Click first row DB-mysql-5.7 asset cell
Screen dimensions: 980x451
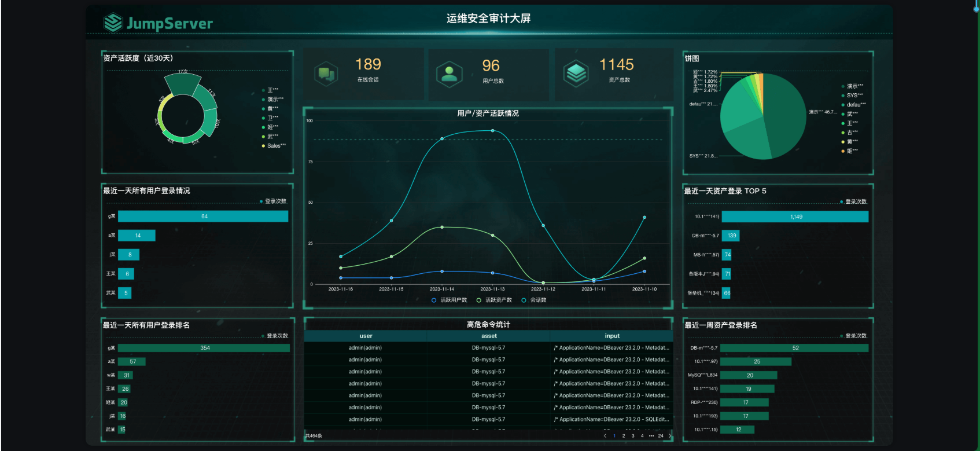[x=488, y=348]
